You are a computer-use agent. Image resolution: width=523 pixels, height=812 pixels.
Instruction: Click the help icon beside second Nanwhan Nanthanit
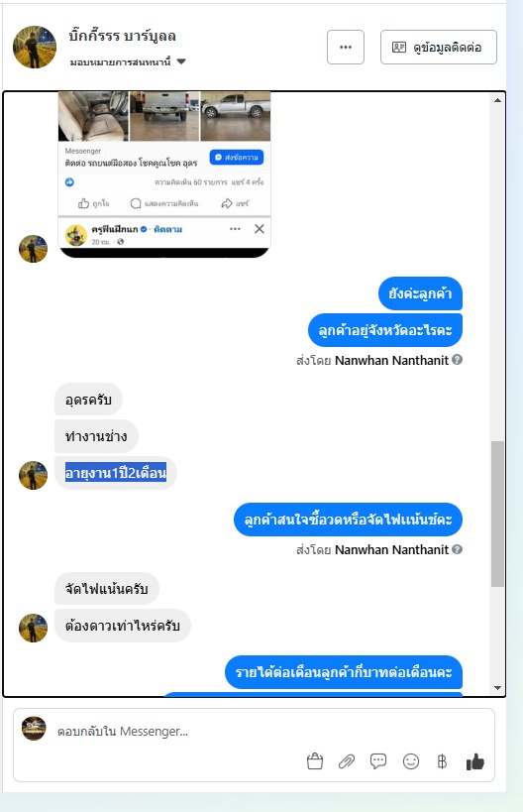coord(458,549)
